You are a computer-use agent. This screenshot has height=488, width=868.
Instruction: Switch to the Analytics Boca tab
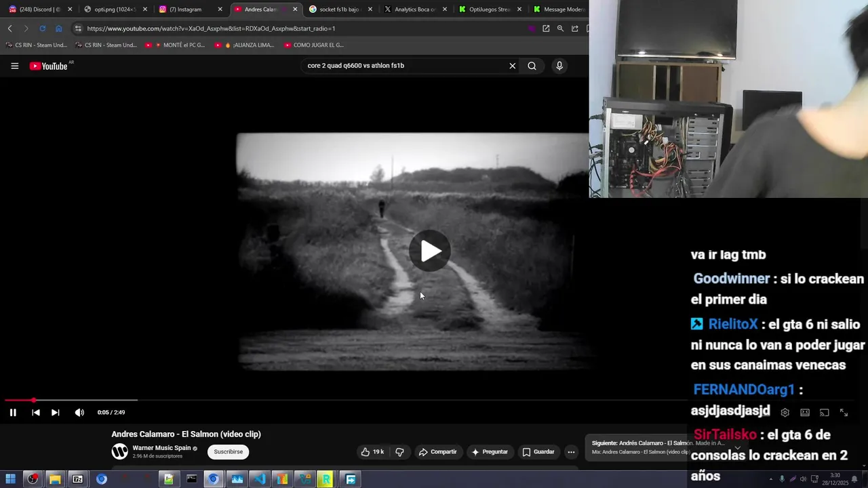click(414, 9)
